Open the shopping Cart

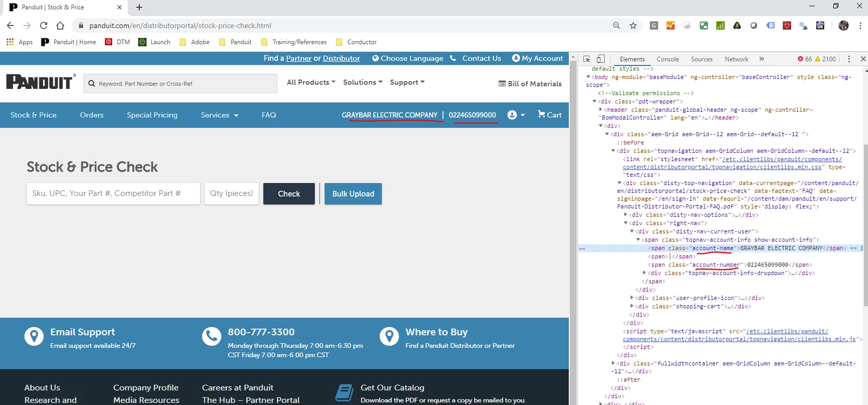pyautogui.click(x=550, y=115)
